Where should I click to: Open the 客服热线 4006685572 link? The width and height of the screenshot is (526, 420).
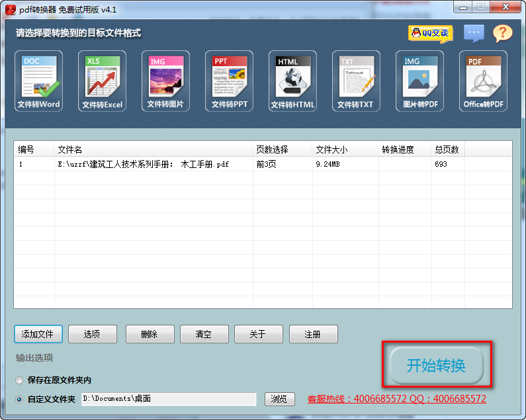tap(397, 399)
